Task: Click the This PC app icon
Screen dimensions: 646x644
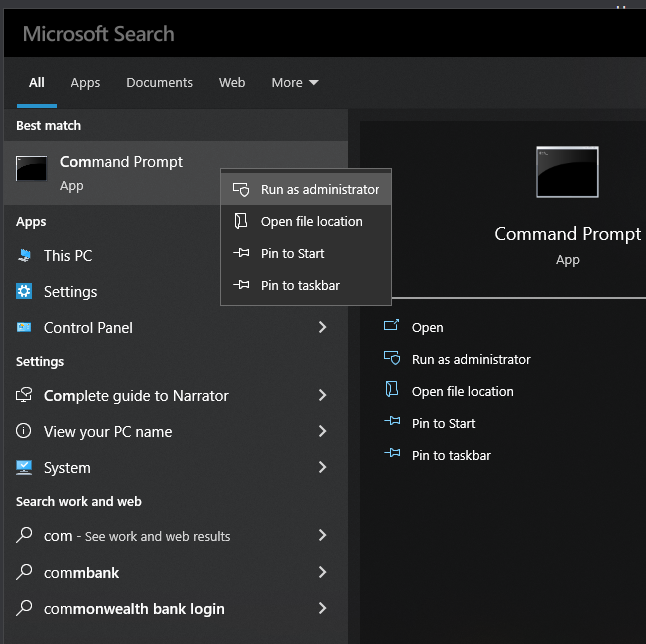Action: (x=25, y=256)
